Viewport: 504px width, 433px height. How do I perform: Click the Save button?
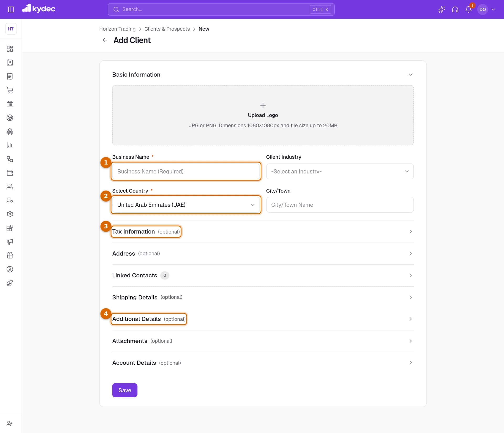[x=125, y=390]
